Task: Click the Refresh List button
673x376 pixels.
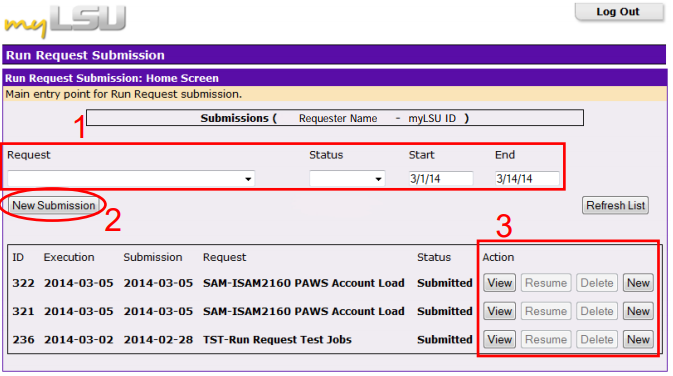Action: 615,206
